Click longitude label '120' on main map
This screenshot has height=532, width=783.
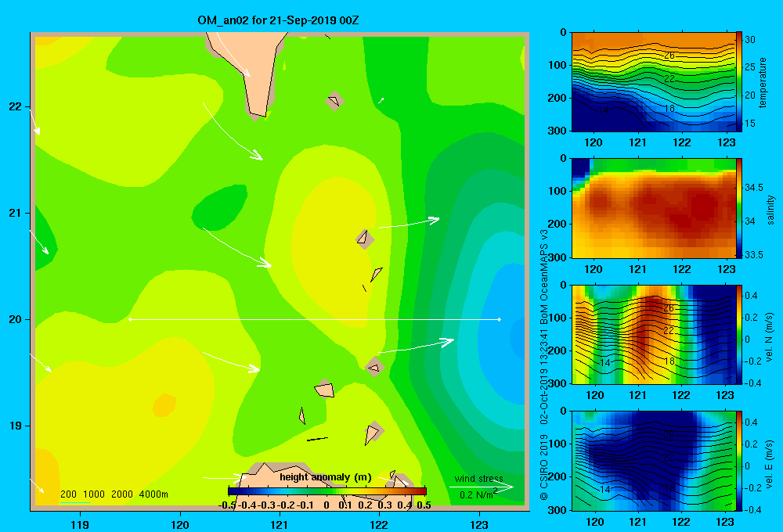click(180, 524)
